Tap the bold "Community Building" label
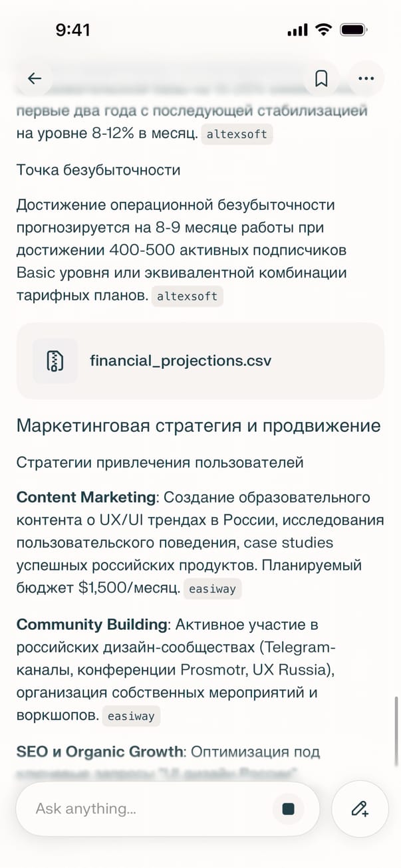Screen dimensions: 401x868 pos(91,625)
